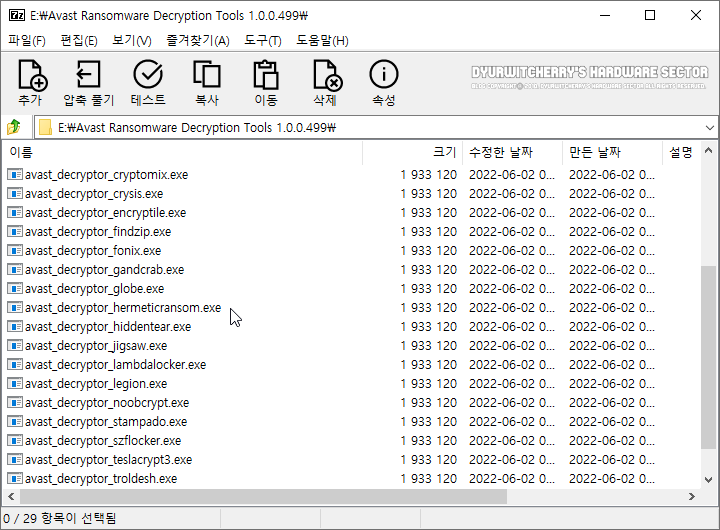Click the 7z app icon in title bar
The height and width of the screenshot is (530, 720).
(17, 15)
